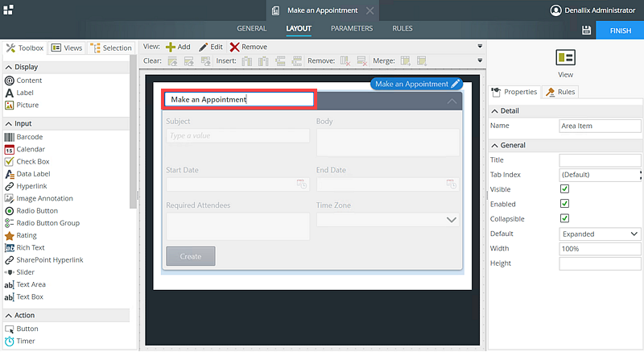644x352 pixels.
Task: Open the Default Expanded dropdown
Action: (x=600, y=234)
